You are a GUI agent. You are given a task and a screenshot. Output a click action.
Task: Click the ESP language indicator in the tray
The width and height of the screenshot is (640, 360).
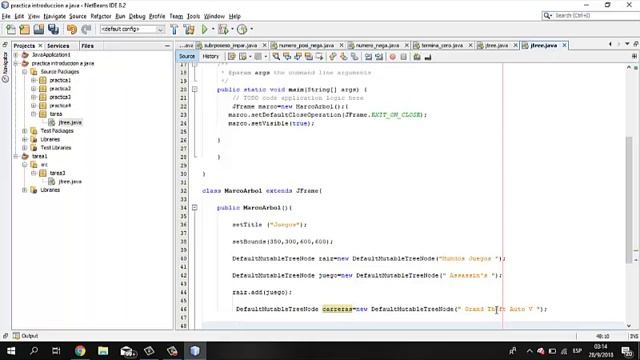pos(577,351)
